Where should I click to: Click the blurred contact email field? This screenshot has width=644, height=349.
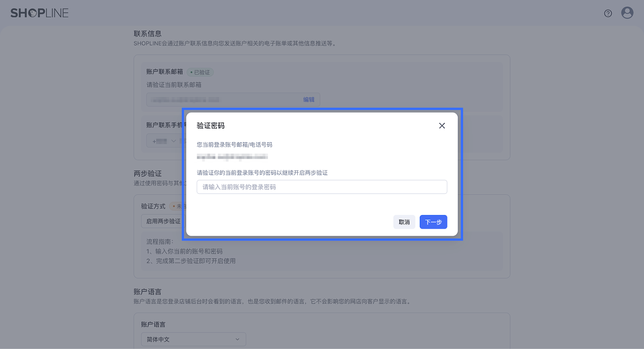point(233,100)
